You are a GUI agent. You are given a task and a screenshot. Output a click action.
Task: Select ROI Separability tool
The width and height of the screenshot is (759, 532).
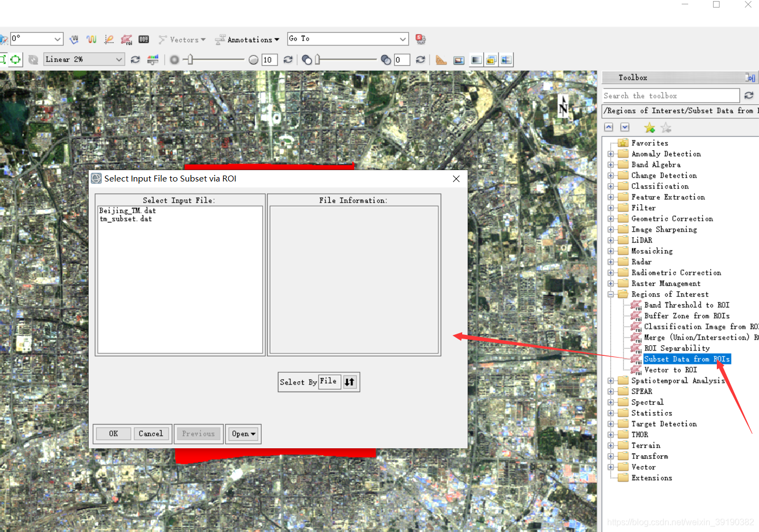(677, 348)
